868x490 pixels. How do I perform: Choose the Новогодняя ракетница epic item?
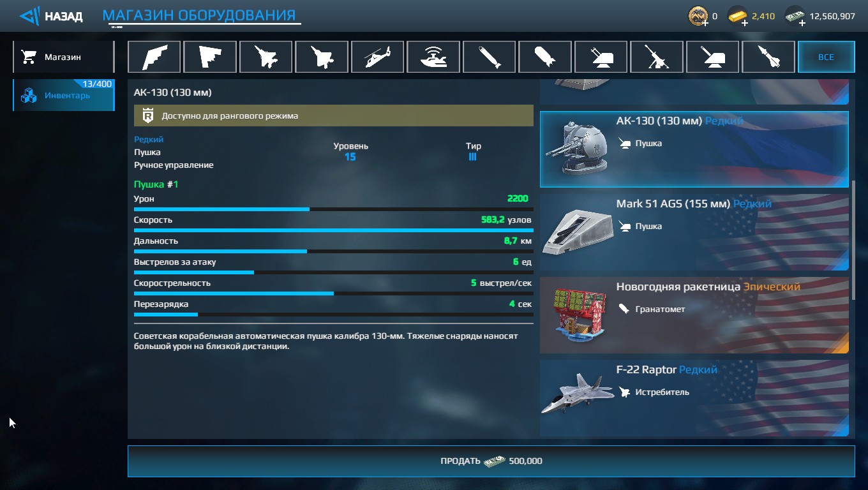(694, 315)
